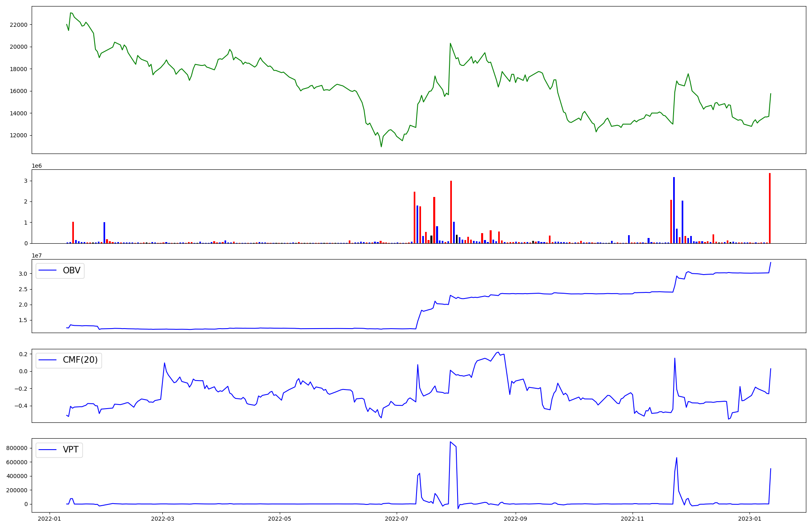Click the tallest blue volume bar in late November
Image resolution: width=812 pixels, height=528 pixels.
[x=674, y=209]
